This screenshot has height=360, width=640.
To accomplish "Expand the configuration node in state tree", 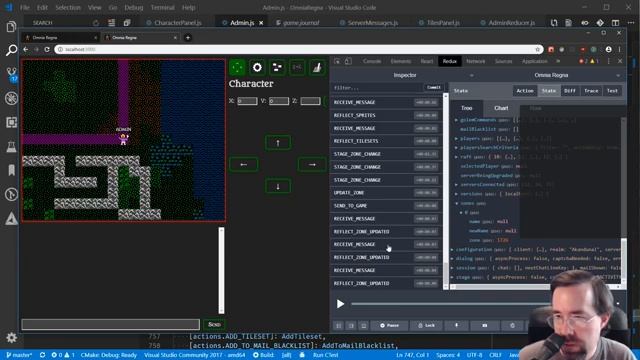I will [452, 249].
